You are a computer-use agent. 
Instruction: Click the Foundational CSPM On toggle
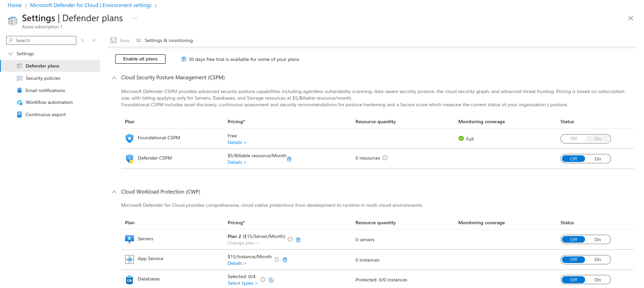tap(598, 138)
